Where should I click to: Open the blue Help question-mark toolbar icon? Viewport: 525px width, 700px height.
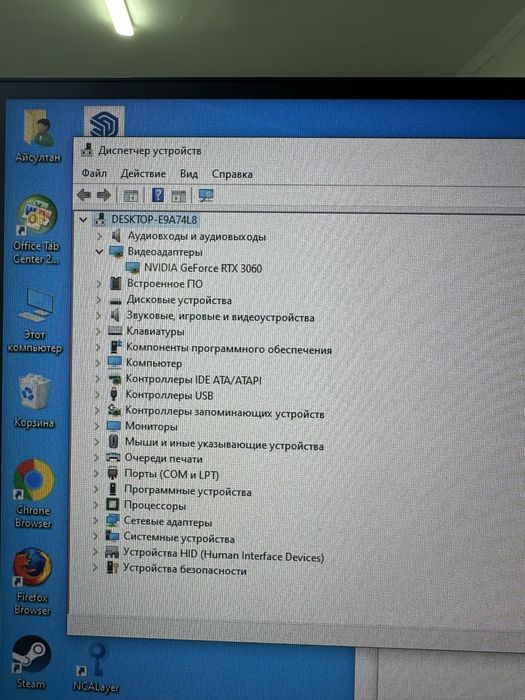158,195
